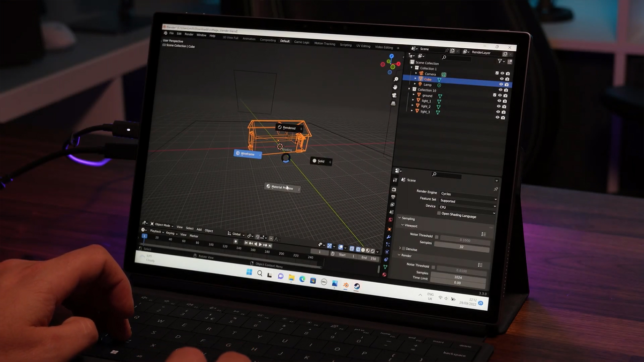The image size is (644, 362).
Task: Uncheck Collection 1 exclude checkbox
Action: pyautogui.click(x=497, y=73)
